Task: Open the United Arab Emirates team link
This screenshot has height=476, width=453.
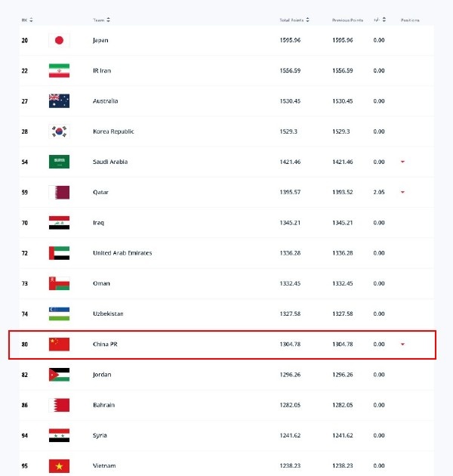Action: (122, 253)
